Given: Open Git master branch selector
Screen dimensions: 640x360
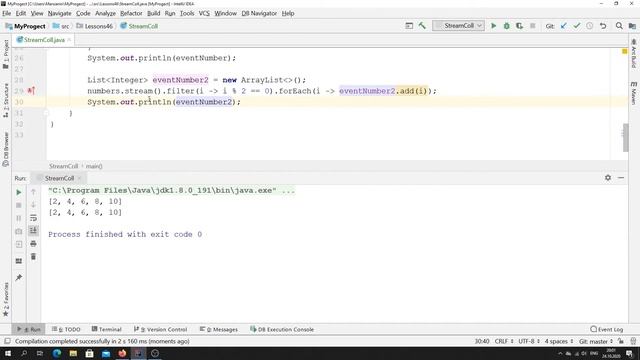Looking at the screenshot, I should (596, 341).
